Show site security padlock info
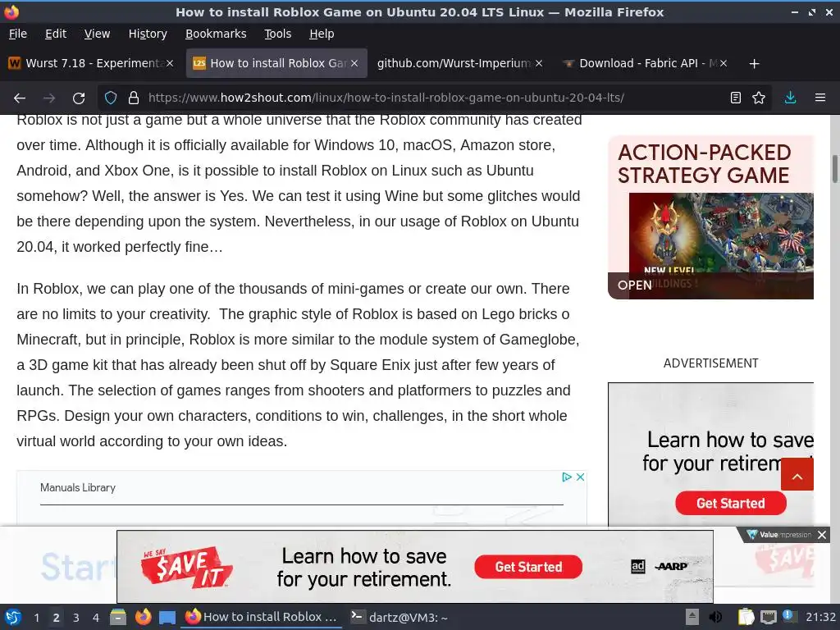Viewport: 840px width, 630px height. click(134, 98)
